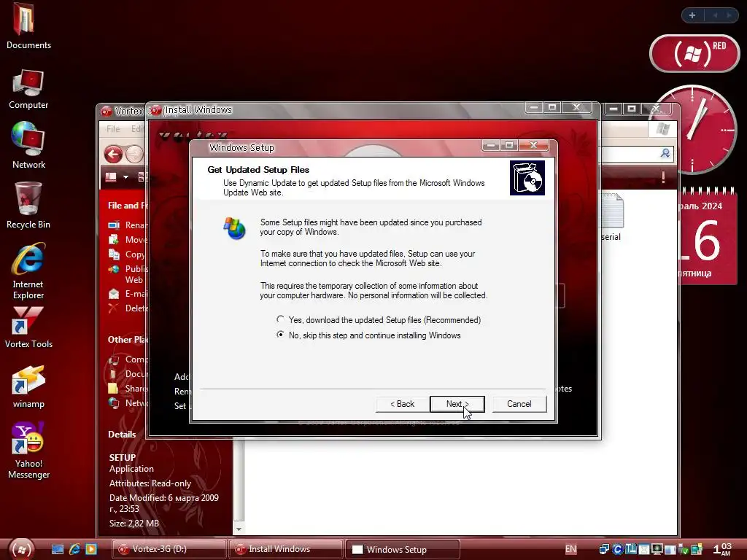Cancel the Windows Setup wizard
This screenshot has height=560, width=747.
click(x=519, y=404)
